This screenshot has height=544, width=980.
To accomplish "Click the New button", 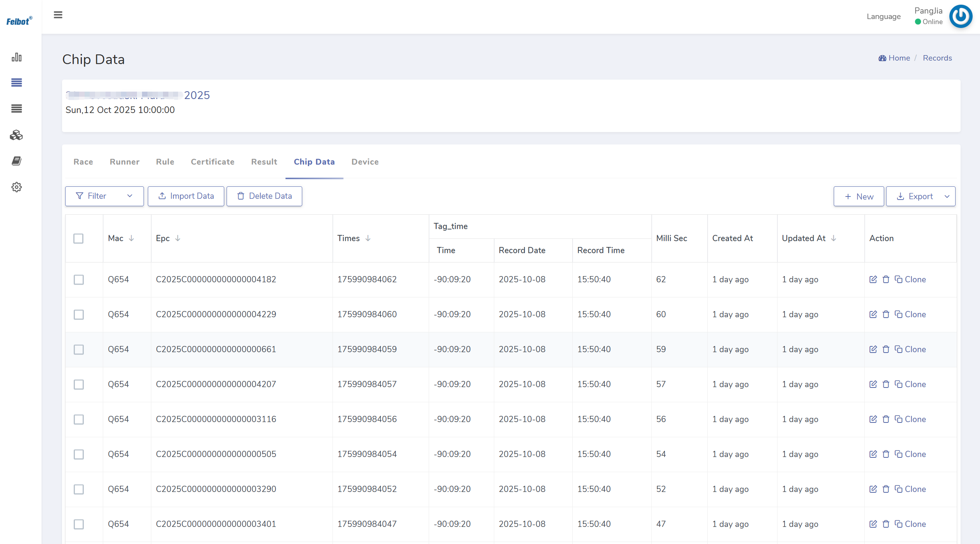I will coord(859,196).
